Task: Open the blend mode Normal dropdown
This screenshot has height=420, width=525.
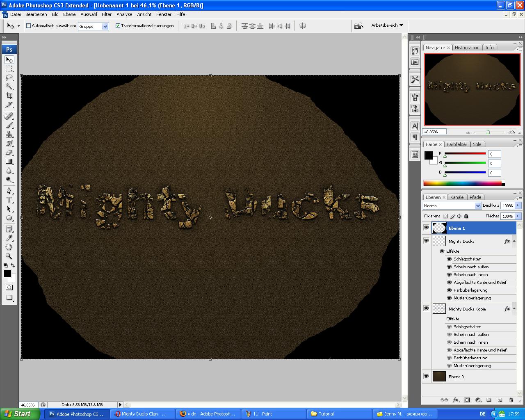Action: (x=452, y=205)
